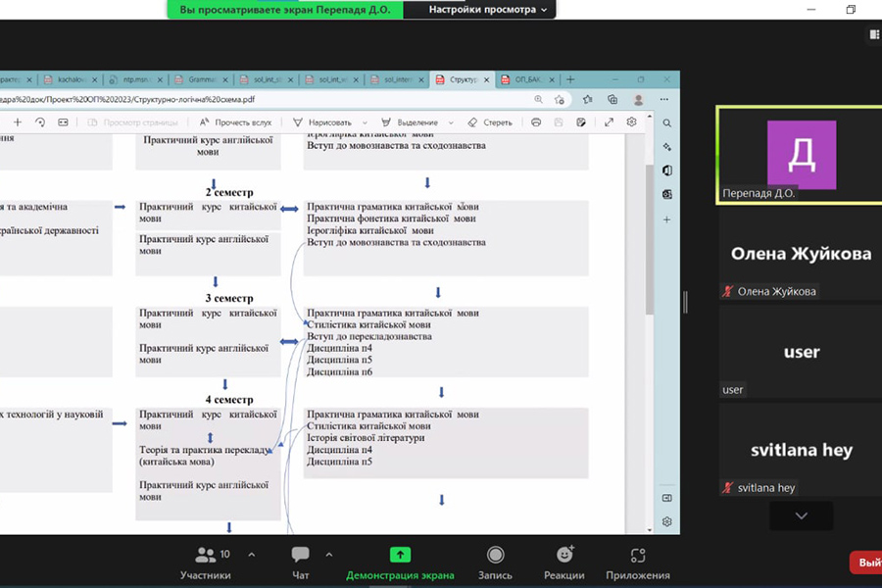The width and height of the screenshot is (882, 588).
Task: Expand chat options caret
Action: click(329, 555)
